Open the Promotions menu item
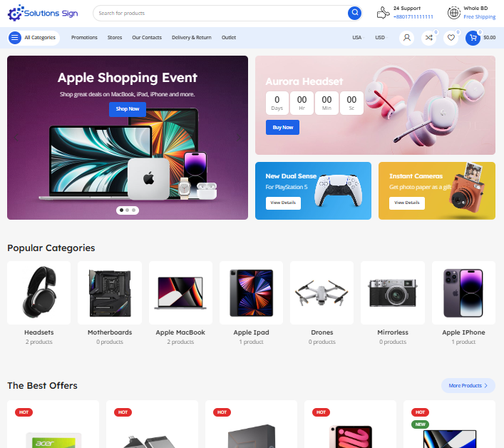504x448 pixels. click(x=84, y=38)
